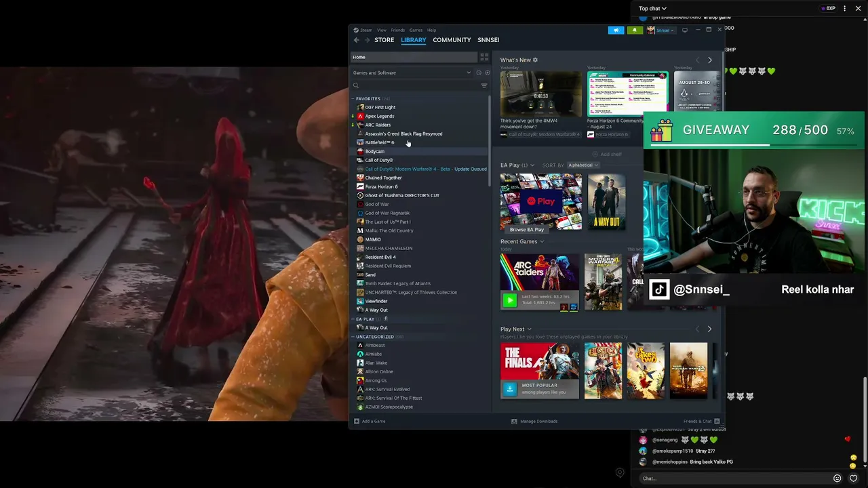Select Assassin's Creed Black Flag Resynced

[403, 134]
